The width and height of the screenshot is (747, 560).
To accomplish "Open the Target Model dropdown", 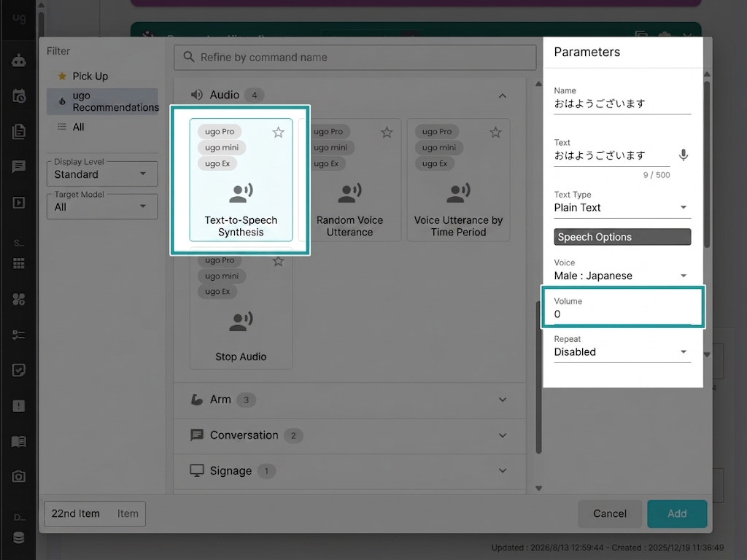I will pyautogui.click(x=102, y=206).
